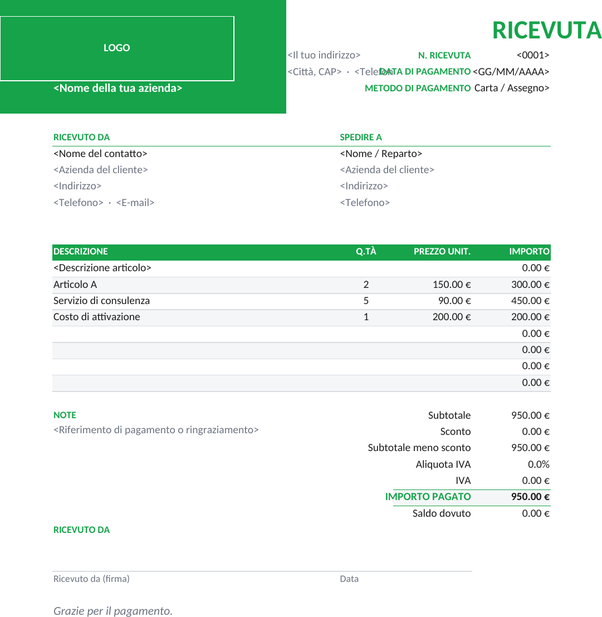Viewport: 602px width, 617px height.
Task: Select the <Descrizione articolo> cell
Action: [x=102, y=268]
